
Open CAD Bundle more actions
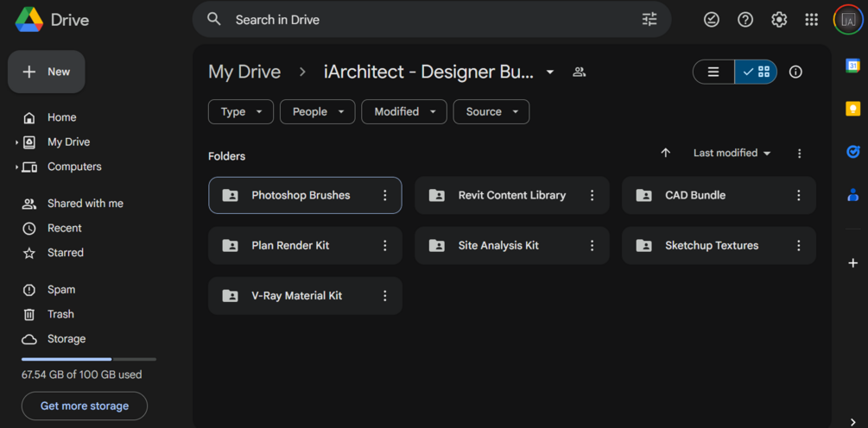pyautogui.click(x=798, y=195)
